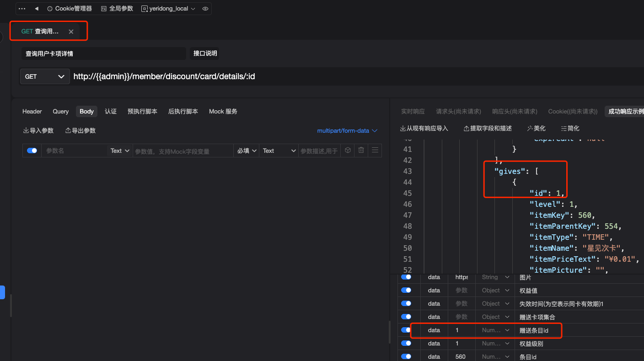Click the 赠送条目id description cell
This screenshot has width=644, height=361.
pyautogui.click(x=580, y=330)
